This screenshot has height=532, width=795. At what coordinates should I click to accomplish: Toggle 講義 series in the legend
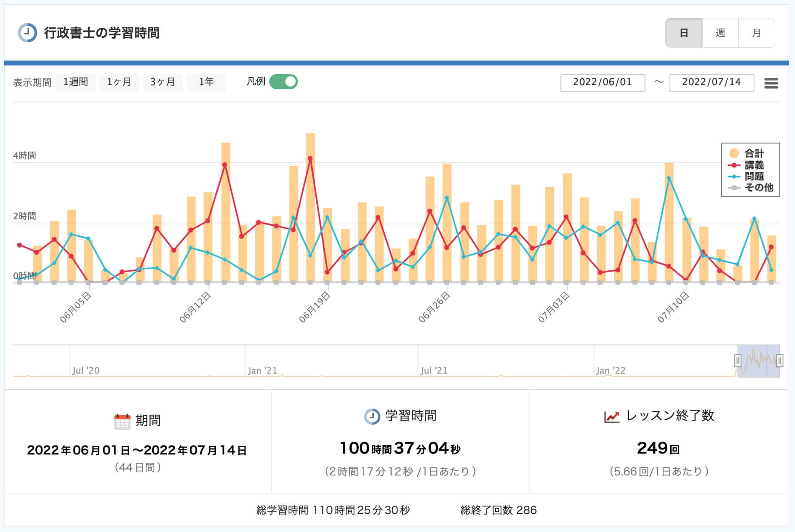pyautogui.click(x=746, y=165)
